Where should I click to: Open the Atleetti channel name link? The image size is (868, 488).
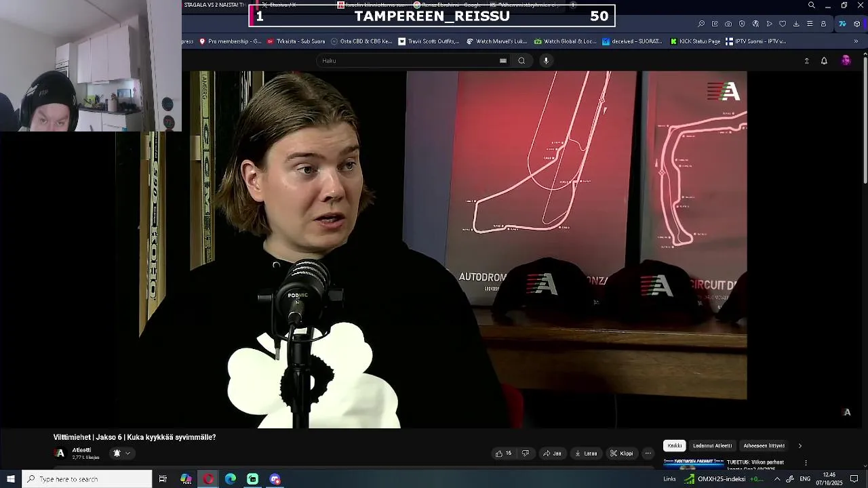(81, 450)
